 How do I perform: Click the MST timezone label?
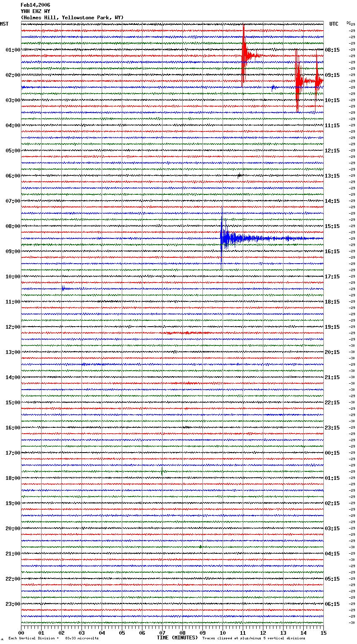[x=4, y=24]
